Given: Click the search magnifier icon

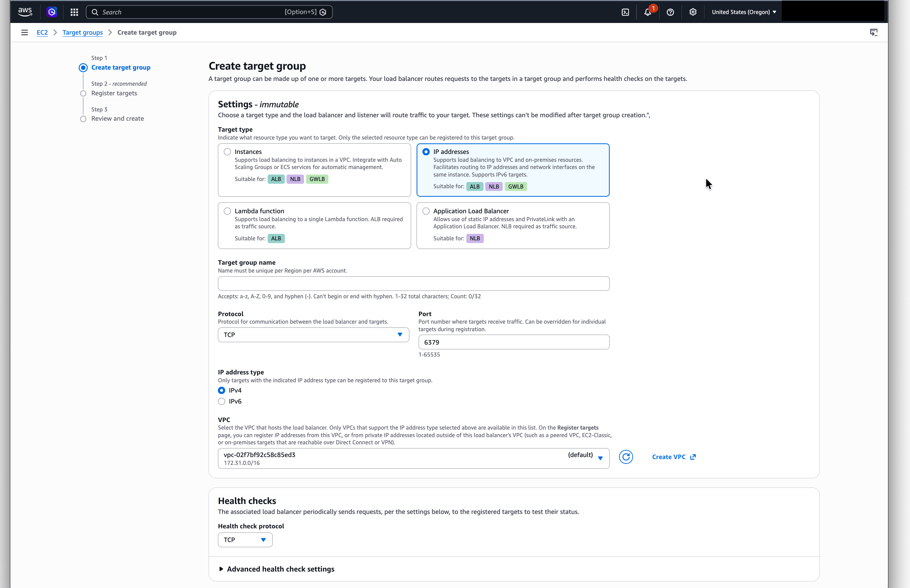Looking at the screenshot, I should pos(95,12).
